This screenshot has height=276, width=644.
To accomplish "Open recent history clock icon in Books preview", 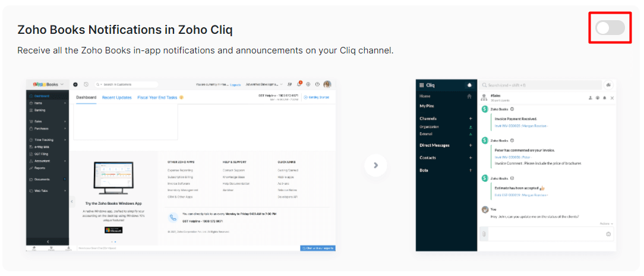I will [86, 84].
